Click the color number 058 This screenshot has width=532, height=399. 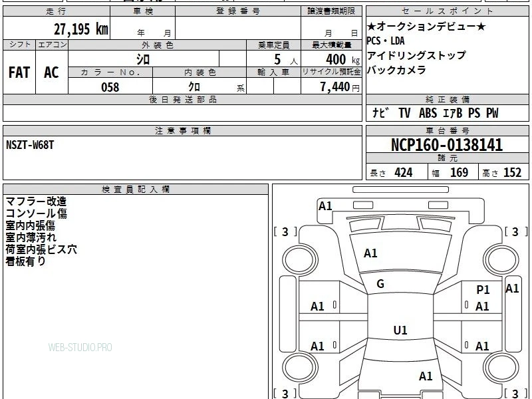pyautogui.click(x=110, y=87)
